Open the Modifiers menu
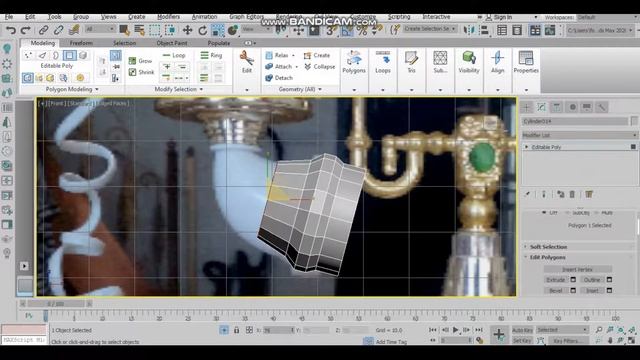This screenshot has width=640, height=360. point(169,17)
